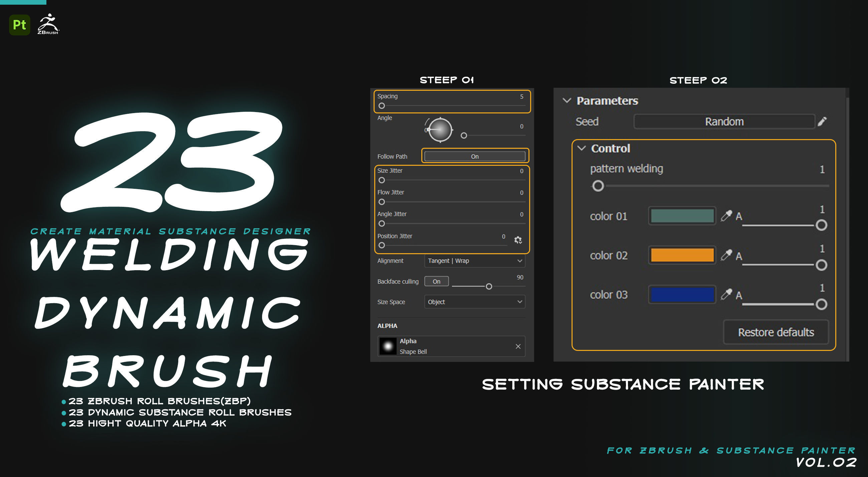Click the Spacing value 5
The image size is (868, 477).
click(x=521, y=97)
